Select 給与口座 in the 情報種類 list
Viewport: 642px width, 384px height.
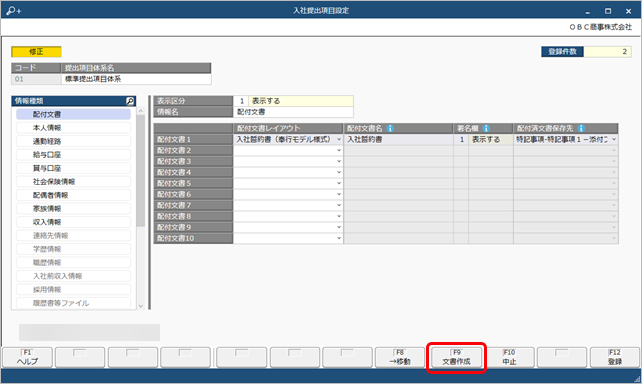(x=73, y=155)
